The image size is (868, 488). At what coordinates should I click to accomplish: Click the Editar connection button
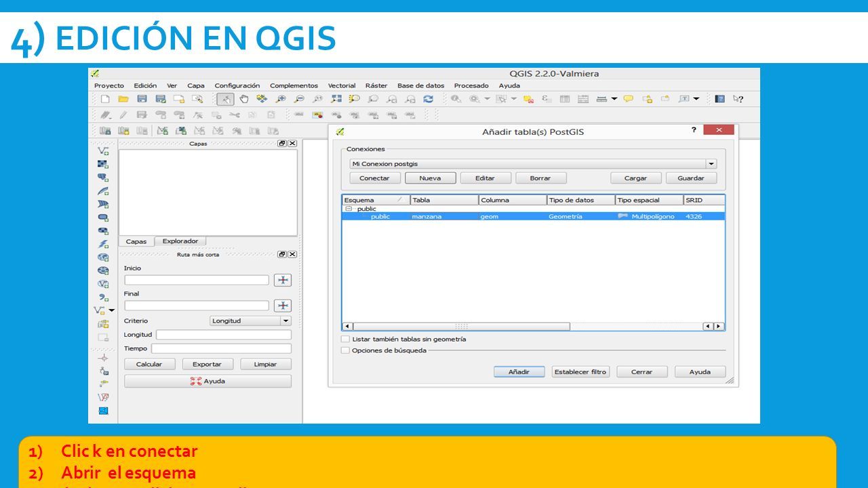click(485, 178)
